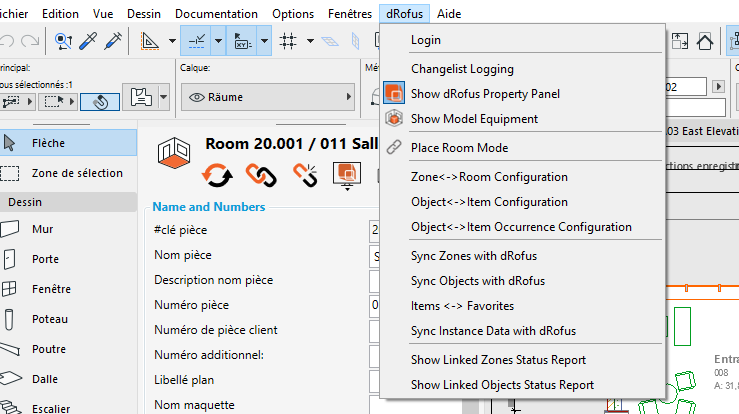Toggle the guide line snap button
Viewport: 739px width, 414px height.
[x=198, y=41]
